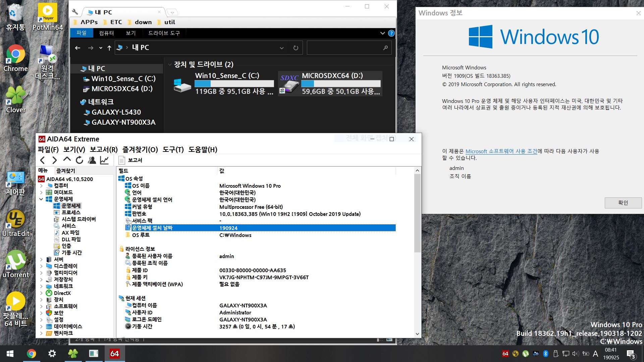Collapse 장치 및 드라이브 group in explorer

pyautogui.click(x=170, y=64)
